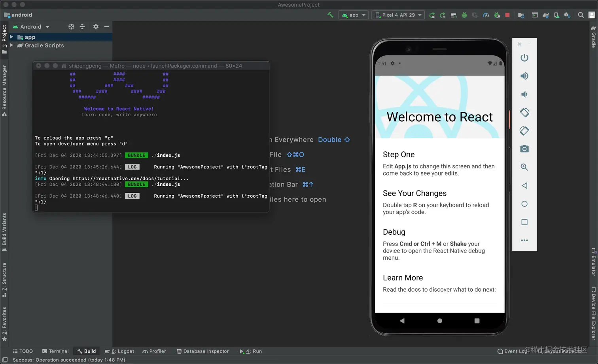The image size is (598, 364).
Task: Open the Event Log button
Action: point(513,351)
